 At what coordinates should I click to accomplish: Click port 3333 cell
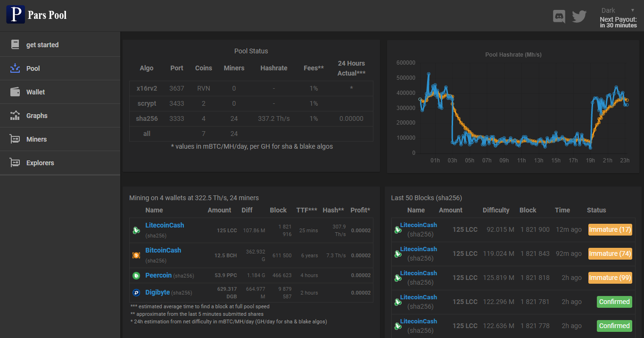click(x=177, y=118)
